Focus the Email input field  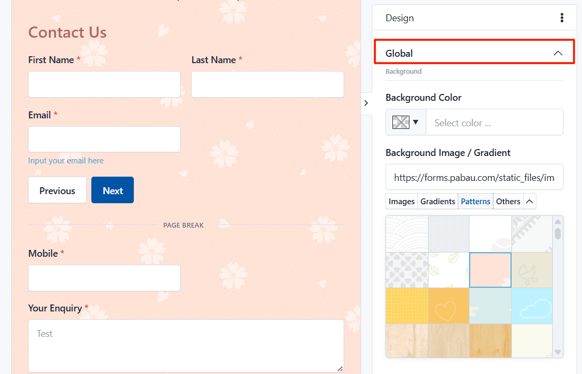tap(104, 140)
